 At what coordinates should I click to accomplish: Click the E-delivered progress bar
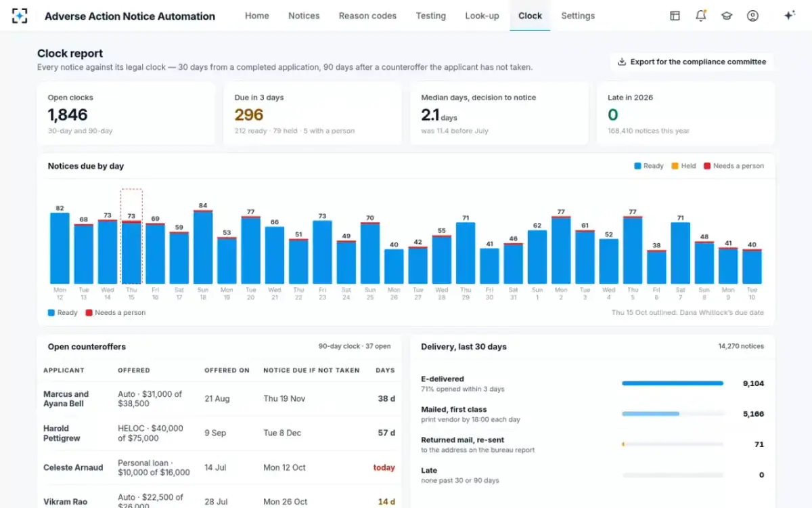click(x=673, y=383)
